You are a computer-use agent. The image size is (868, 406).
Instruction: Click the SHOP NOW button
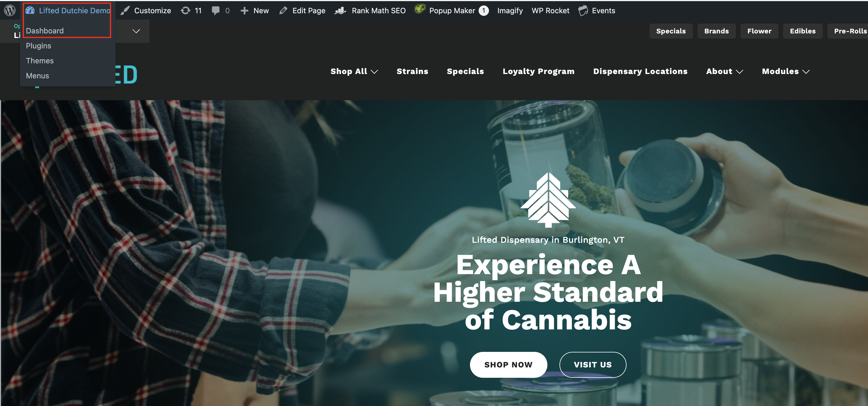click(x=509, y=365)
